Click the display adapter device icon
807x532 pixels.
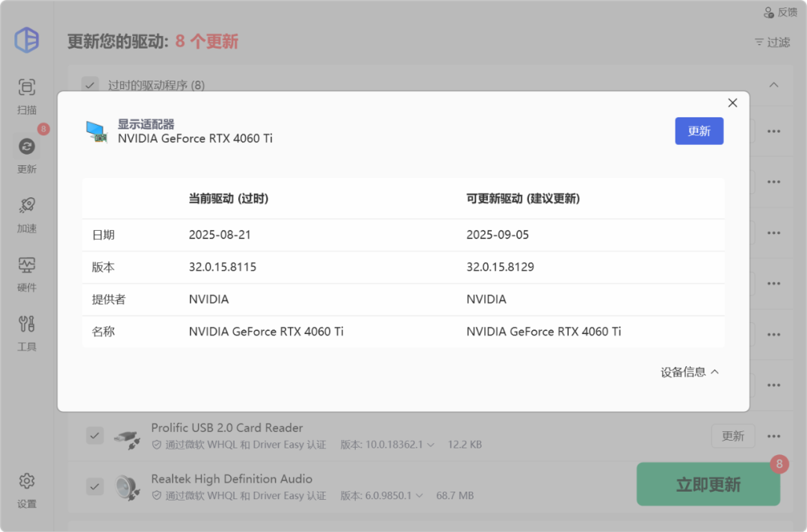point(96,132)
